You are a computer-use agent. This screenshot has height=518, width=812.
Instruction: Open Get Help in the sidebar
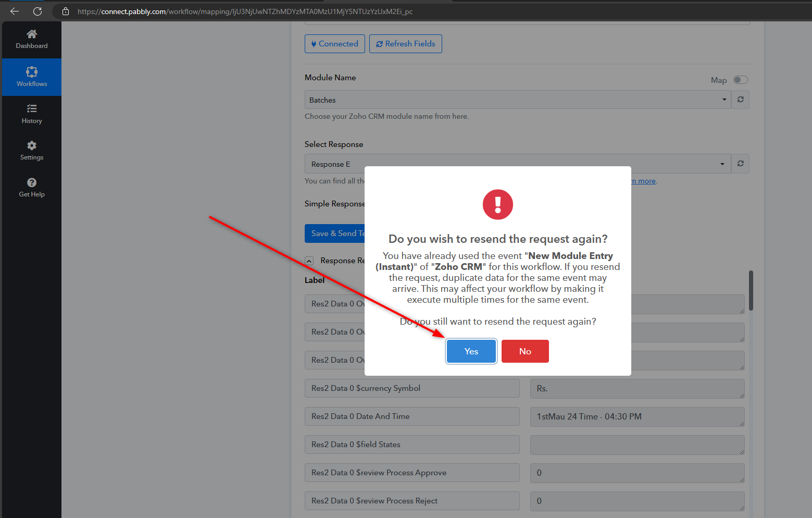32,188
